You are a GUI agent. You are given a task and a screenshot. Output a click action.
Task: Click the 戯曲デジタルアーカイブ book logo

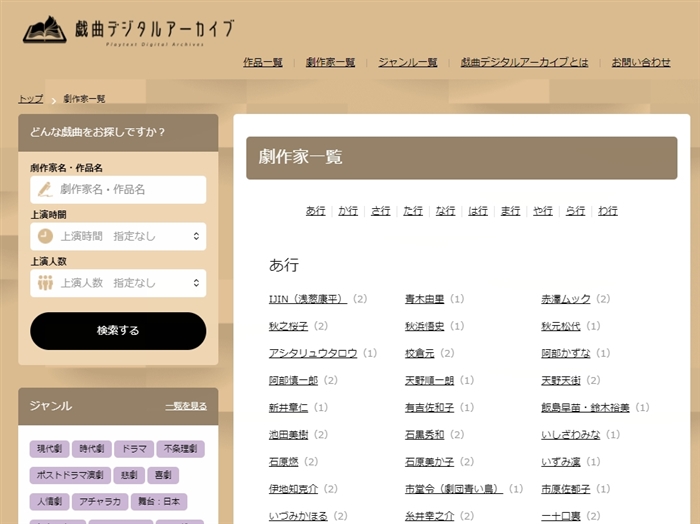tap(44, 29)
